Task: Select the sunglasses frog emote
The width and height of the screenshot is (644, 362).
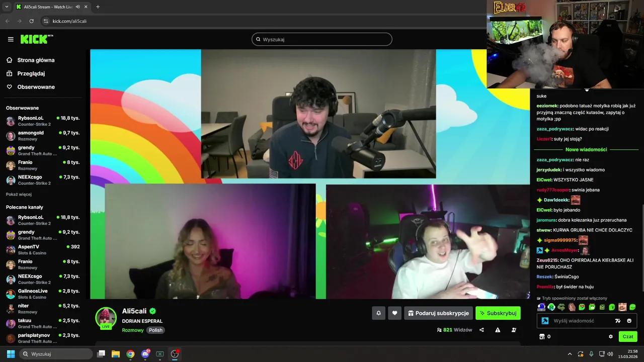Action: point(561,307)
